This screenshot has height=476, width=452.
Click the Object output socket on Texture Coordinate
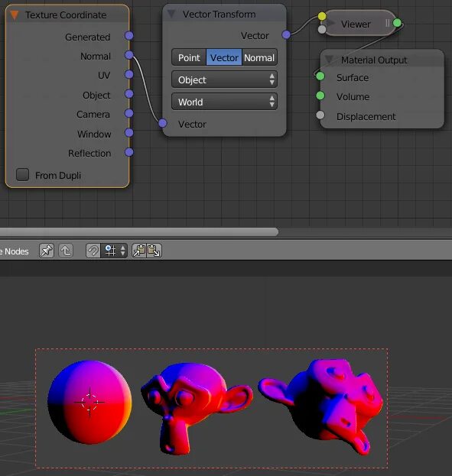[129, 94]
